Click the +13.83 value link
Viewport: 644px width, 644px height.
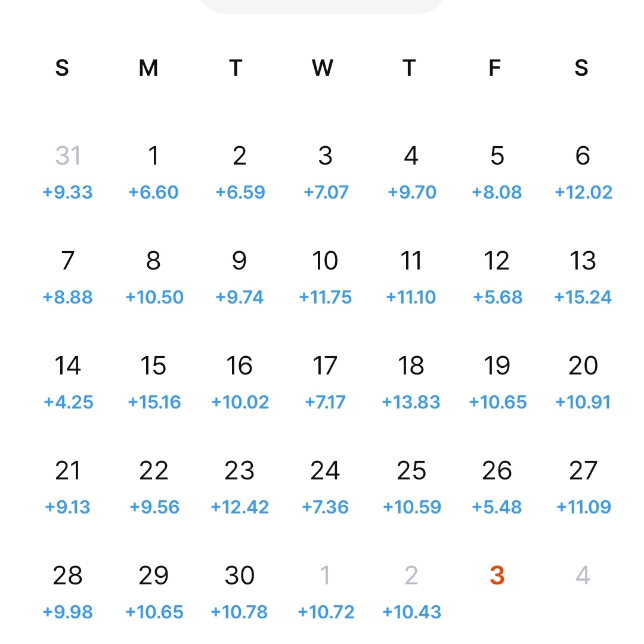coord(411,402)
